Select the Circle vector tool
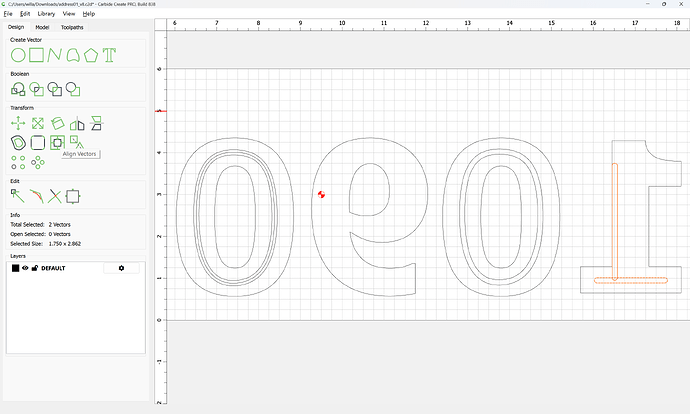 (x=18, y=54)
